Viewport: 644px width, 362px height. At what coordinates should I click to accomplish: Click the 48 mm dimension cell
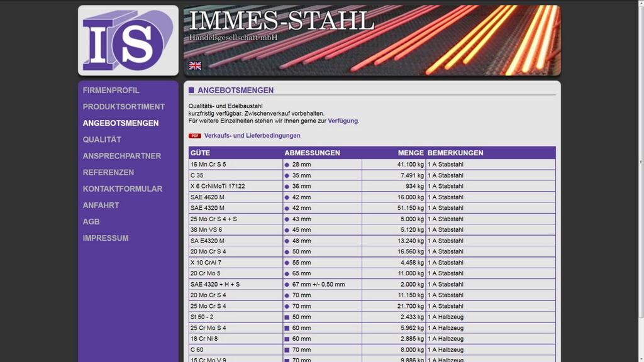[323, 241]
